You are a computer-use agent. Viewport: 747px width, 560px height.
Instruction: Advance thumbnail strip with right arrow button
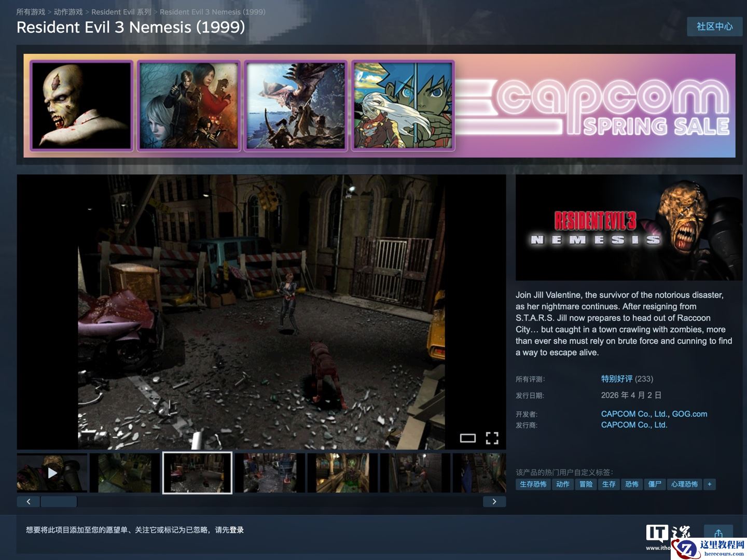click(x=494, y=501)
